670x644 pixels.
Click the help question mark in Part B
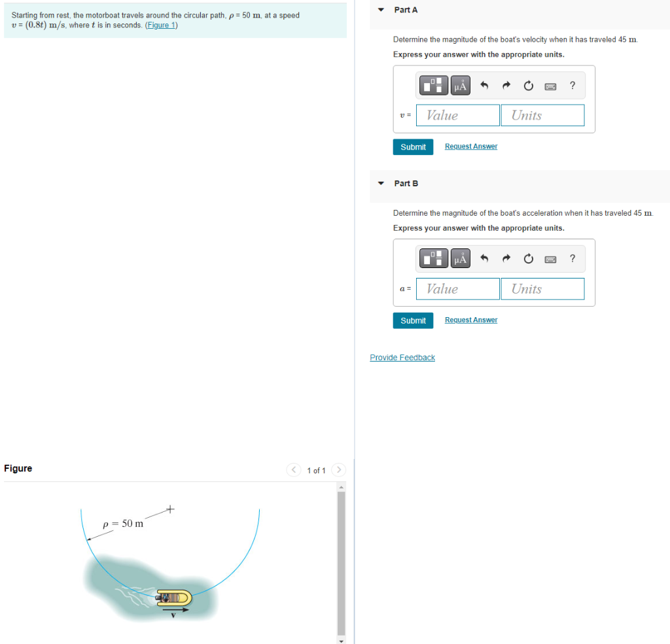coord(573,259)
